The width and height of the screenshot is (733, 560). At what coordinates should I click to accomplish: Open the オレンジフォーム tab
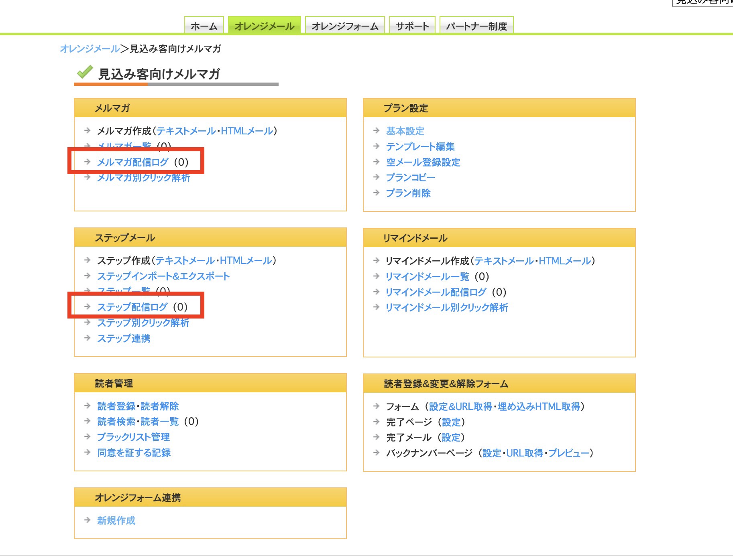click(x=345, y=26)
